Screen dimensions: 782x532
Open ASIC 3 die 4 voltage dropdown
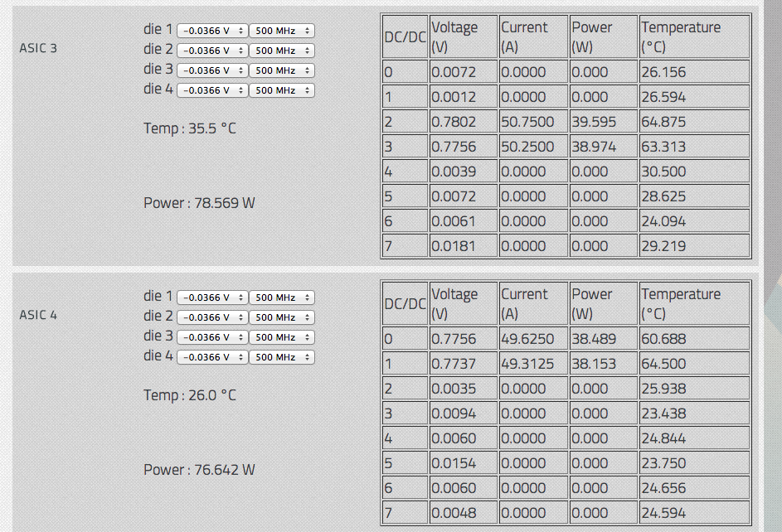point(212,90)
